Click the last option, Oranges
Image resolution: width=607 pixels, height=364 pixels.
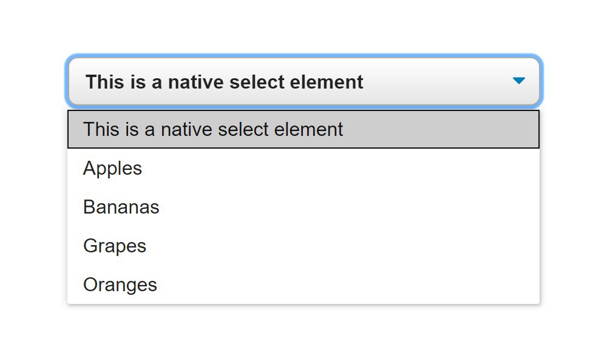point(303,285)
